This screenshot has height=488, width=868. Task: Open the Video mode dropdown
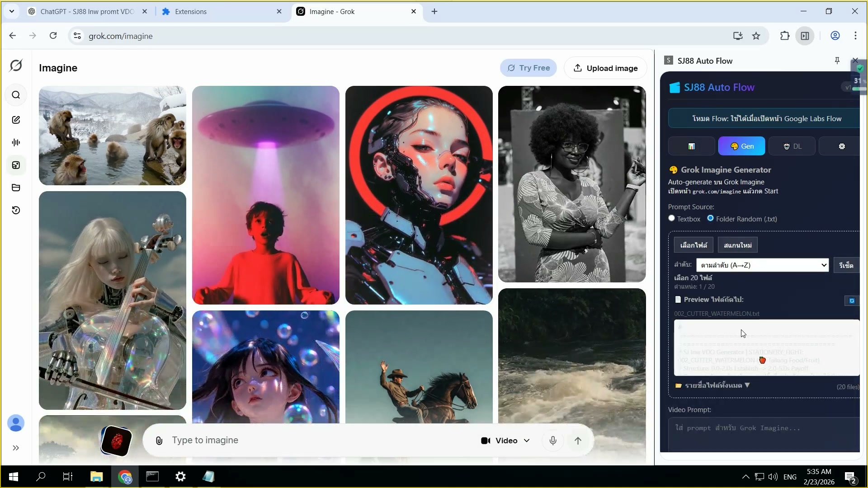tap(505, 441)
